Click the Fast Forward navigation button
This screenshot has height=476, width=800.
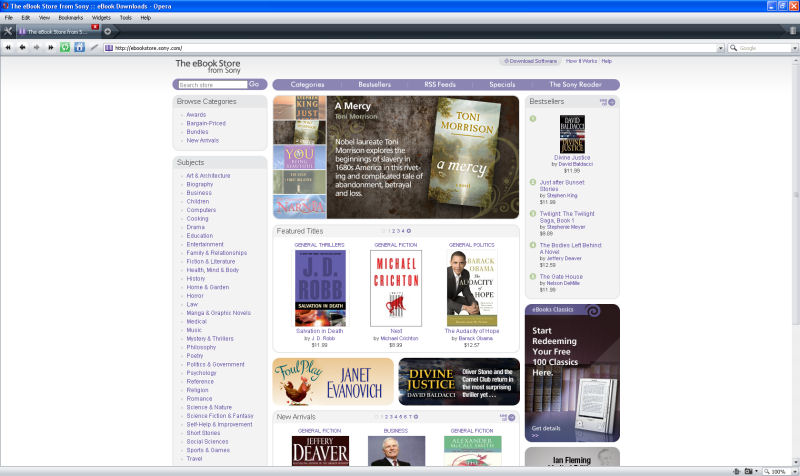(51, 47)
